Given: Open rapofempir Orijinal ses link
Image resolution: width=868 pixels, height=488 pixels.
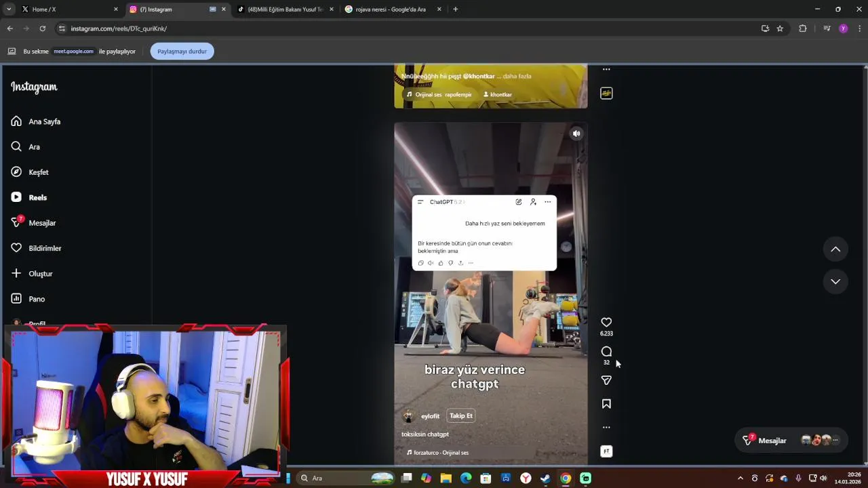Looking at the screenshot, I should (x=439, y=95).
